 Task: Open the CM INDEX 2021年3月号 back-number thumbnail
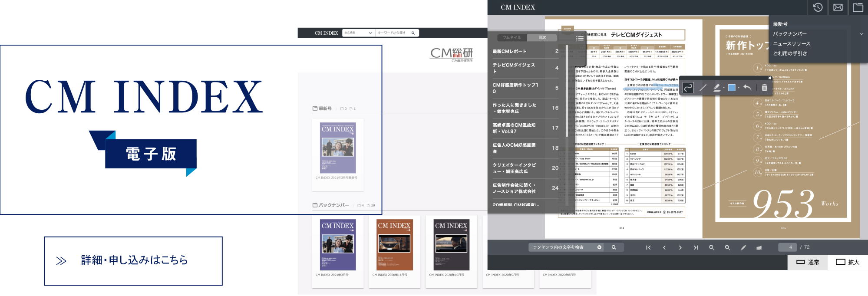pos(338,245)
